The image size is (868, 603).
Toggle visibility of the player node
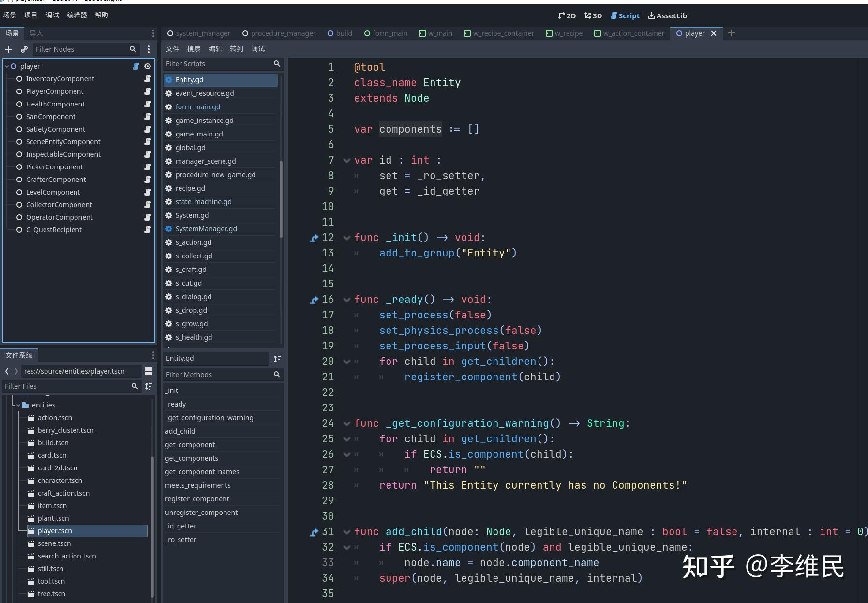tap(148, 66)
